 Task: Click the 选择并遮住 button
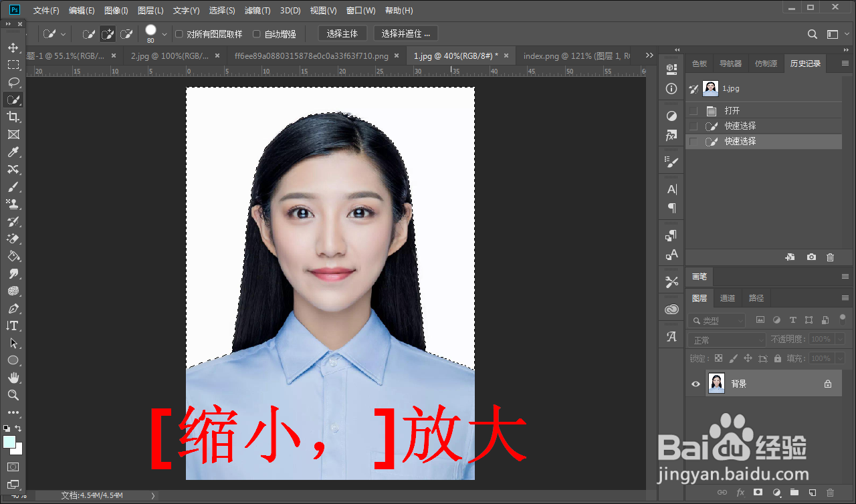point(405,32)
